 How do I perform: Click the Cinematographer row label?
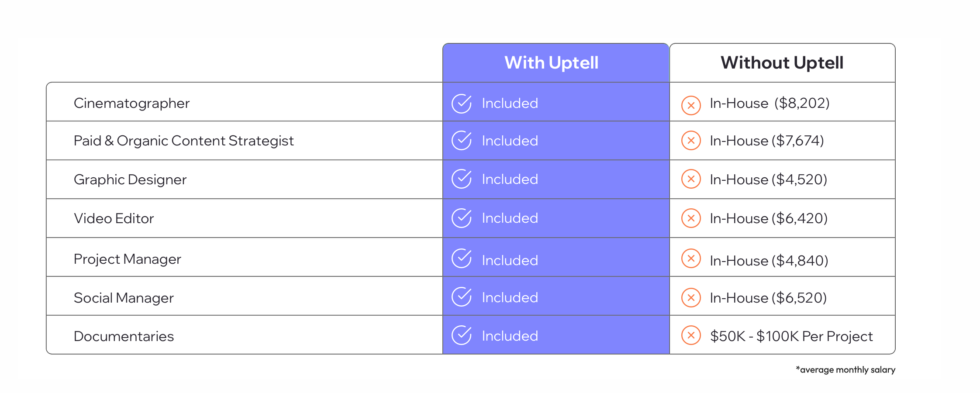(131, 103)
